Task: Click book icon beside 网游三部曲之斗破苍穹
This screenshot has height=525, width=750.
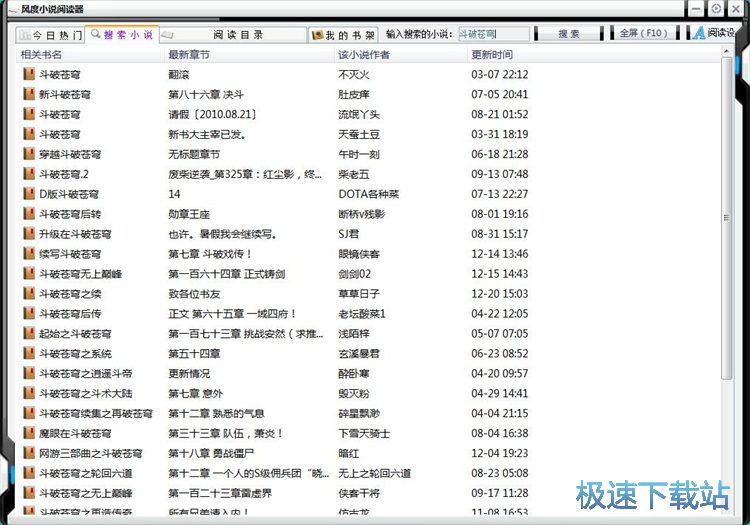Action: click(x=29, y=453)
